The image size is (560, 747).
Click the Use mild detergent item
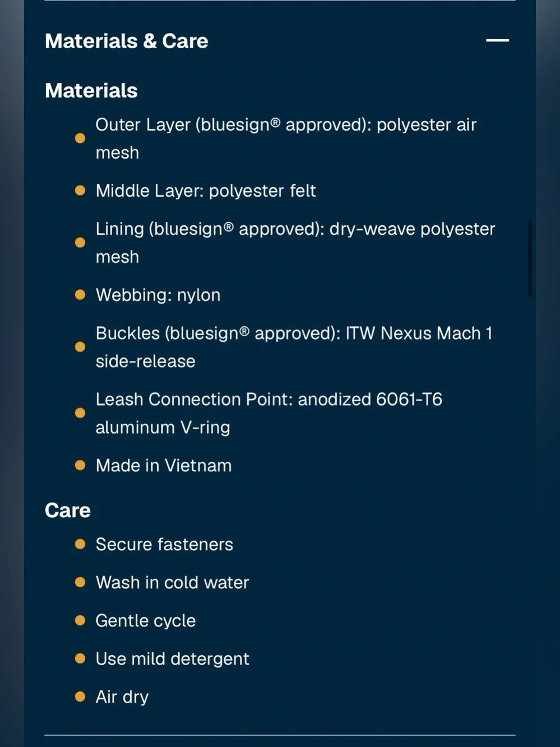click(172, 658)
